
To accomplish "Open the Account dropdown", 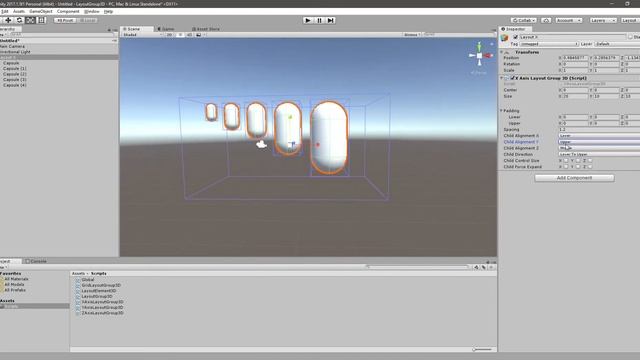I will (x=569, y=20).
